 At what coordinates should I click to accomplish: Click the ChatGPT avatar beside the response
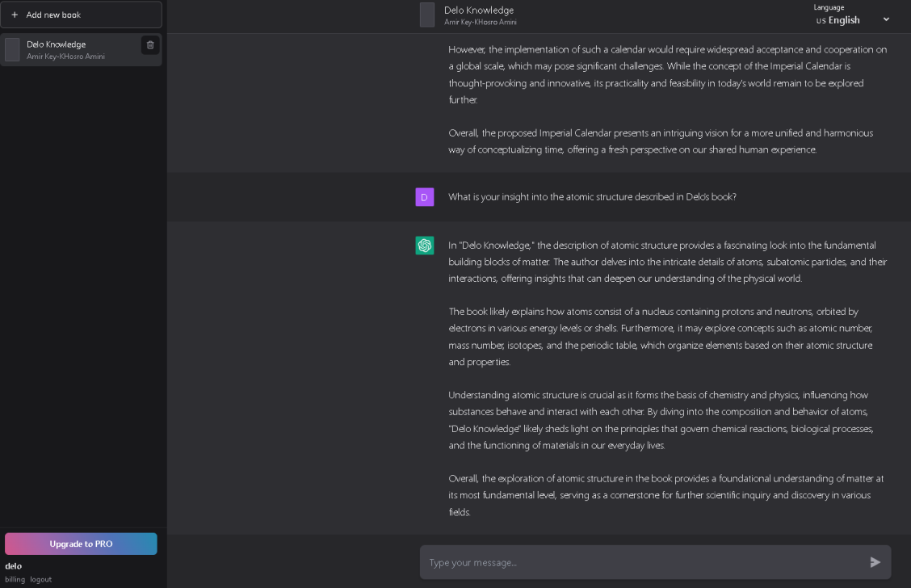click(424, 245)
